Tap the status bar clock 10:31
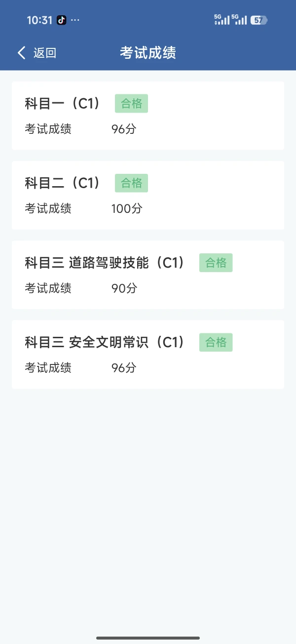 coord(39,20)
